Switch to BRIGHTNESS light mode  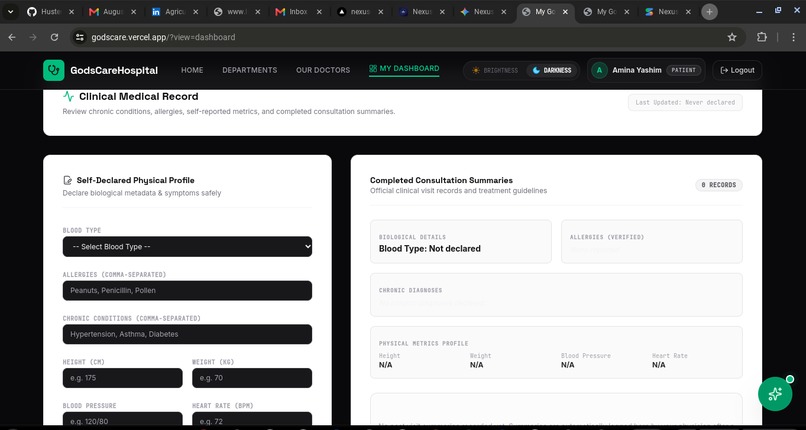494,70
